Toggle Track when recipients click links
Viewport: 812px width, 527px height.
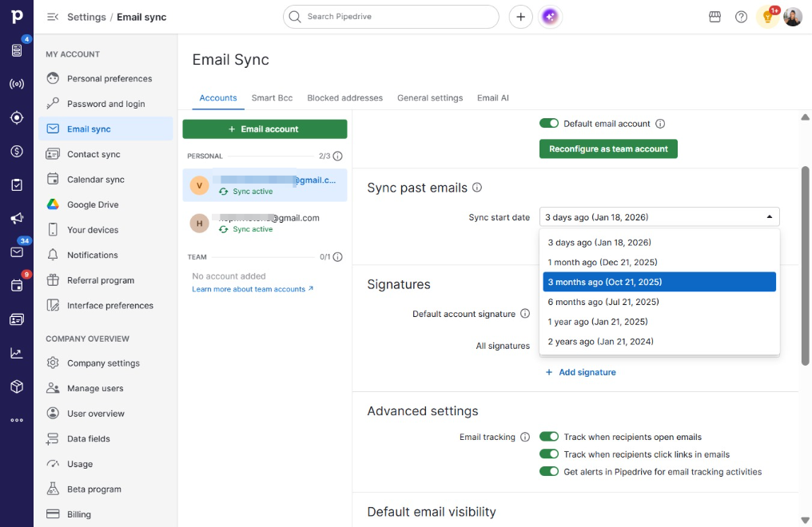point(549,454)
